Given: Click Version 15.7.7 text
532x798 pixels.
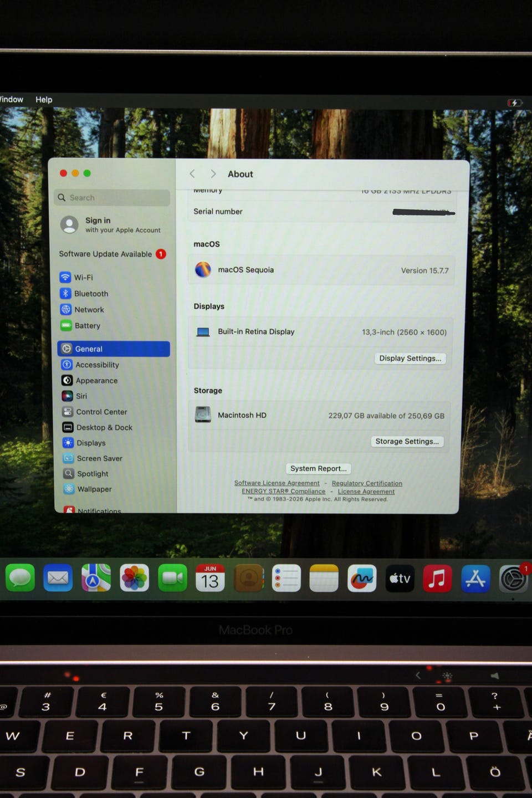Looking at the screenshot, I should [x=425, y=270].
